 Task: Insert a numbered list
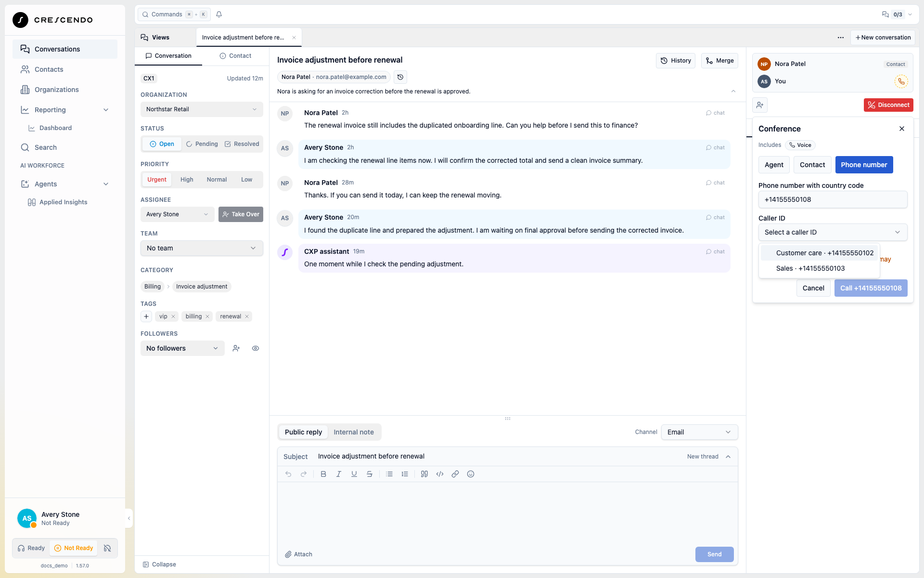(x=405, y=474)
